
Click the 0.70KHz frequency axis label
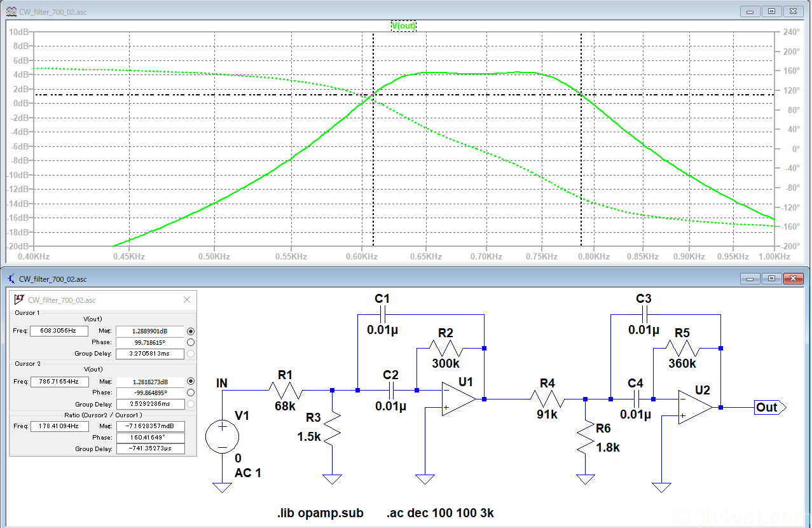coord(486,256)
